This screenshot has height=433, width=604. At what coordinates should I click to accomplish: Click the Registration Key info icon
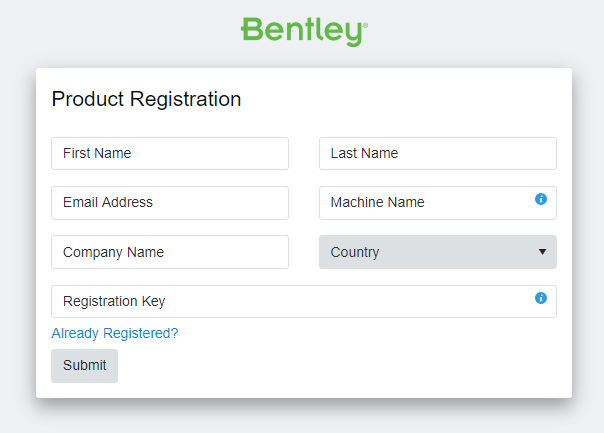coord(541,298)
